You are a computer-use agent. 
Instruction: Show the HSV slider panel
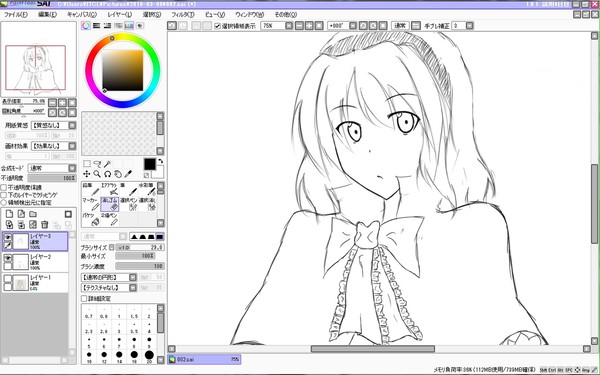pyautogui.click(x=108, y=26)
